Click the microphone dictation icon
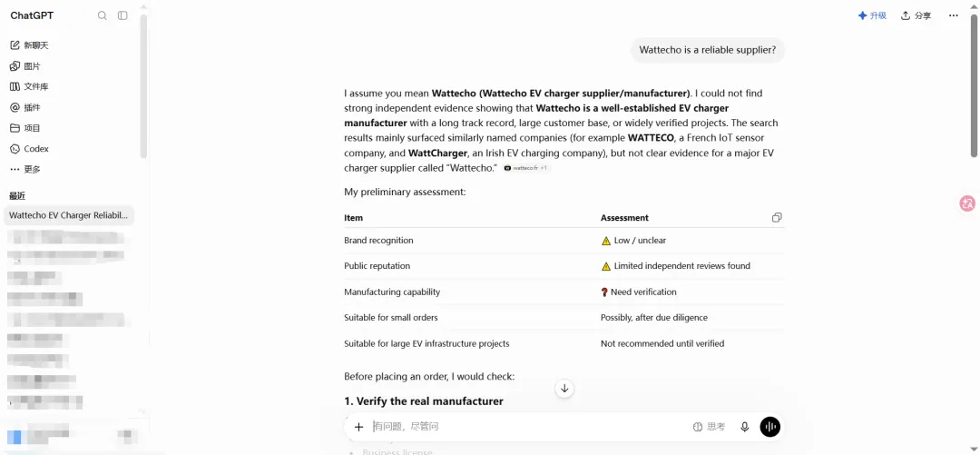Image resolution: width=980 pixels, height=455 pixels. point(744,427)
